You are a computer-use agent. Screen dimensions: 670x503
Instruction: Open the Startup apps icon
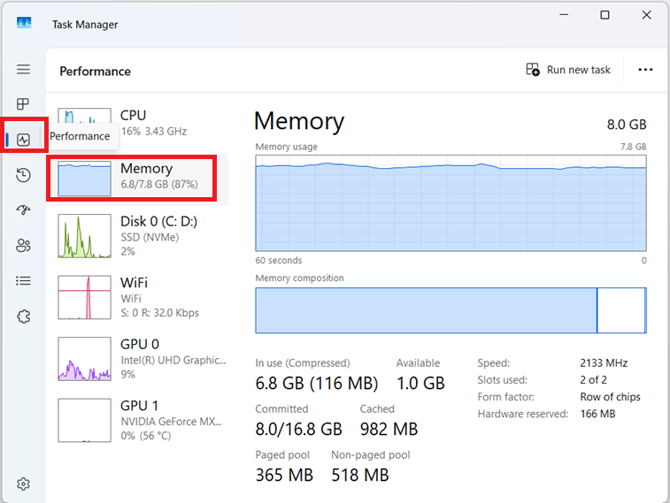(x=23, y=210)
